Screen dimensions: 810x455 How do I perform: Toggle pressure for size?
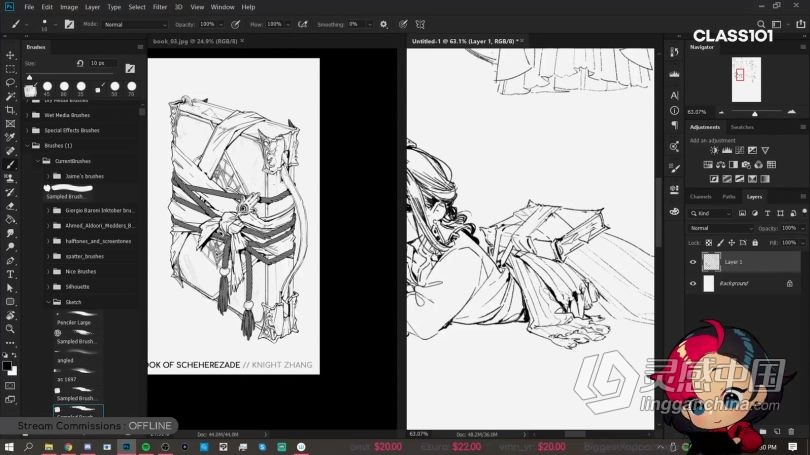tap(403, 24)
